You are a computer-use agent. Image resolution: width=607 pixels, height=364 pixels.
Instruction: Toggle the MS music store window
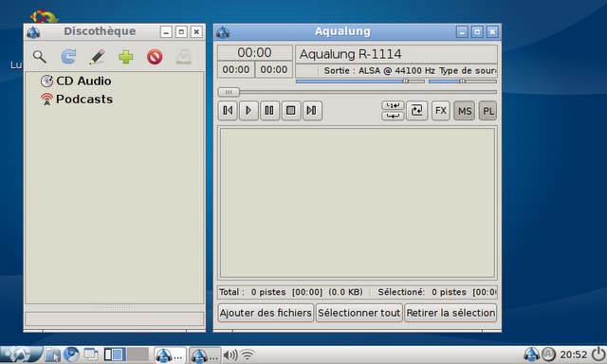tap(465, 111)
